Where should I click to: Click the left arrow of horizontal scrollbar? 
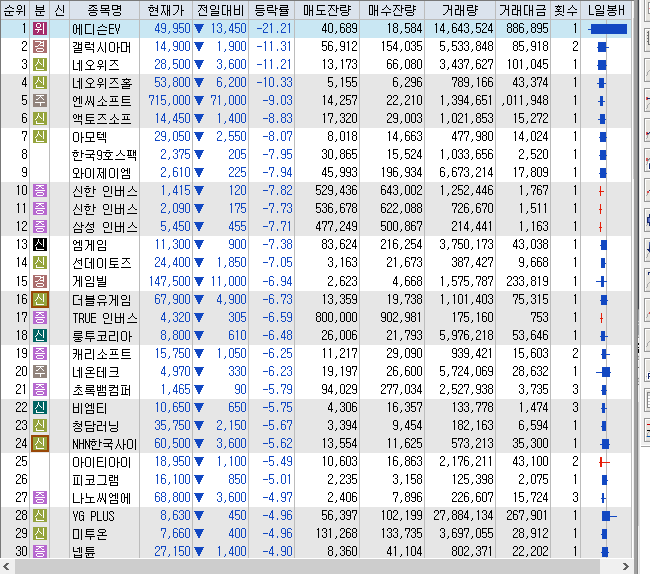[6, 566]
